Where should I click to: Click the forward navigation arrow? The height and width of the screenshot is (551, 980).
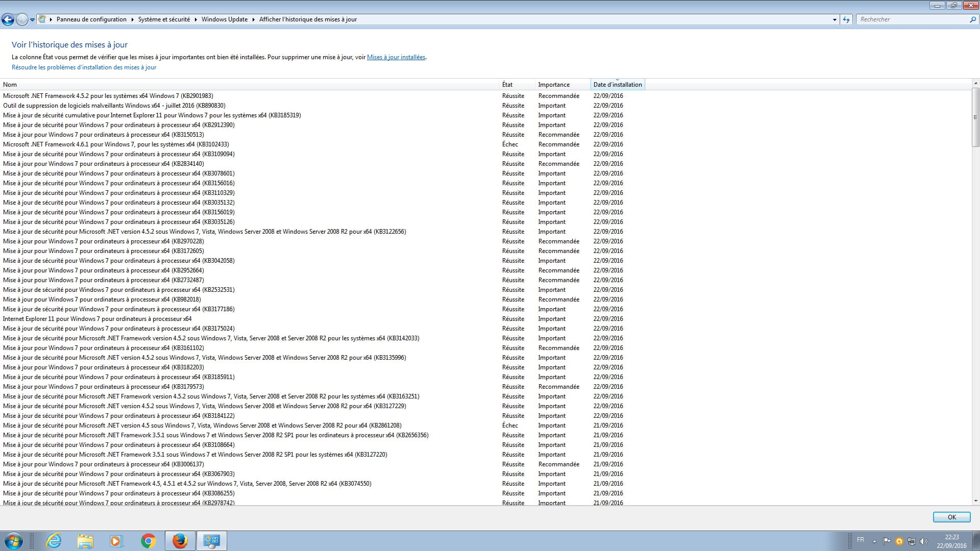tap(22, 19)
